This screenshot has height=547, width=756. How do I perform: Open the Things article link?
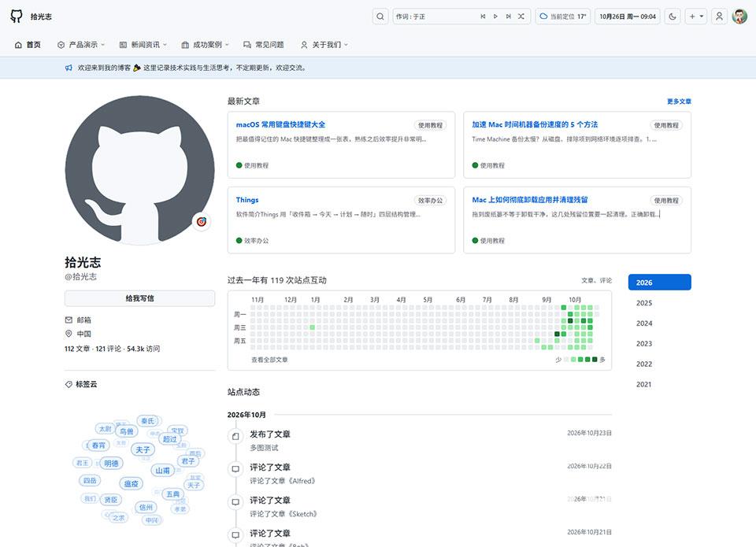coord(247,200)
